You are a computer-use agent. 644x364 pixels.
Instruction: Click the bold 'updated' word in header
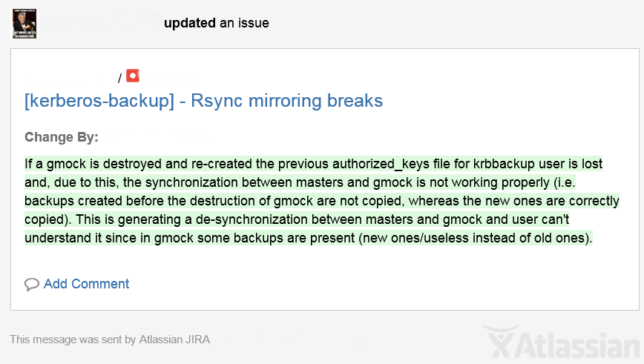[190, 23]
